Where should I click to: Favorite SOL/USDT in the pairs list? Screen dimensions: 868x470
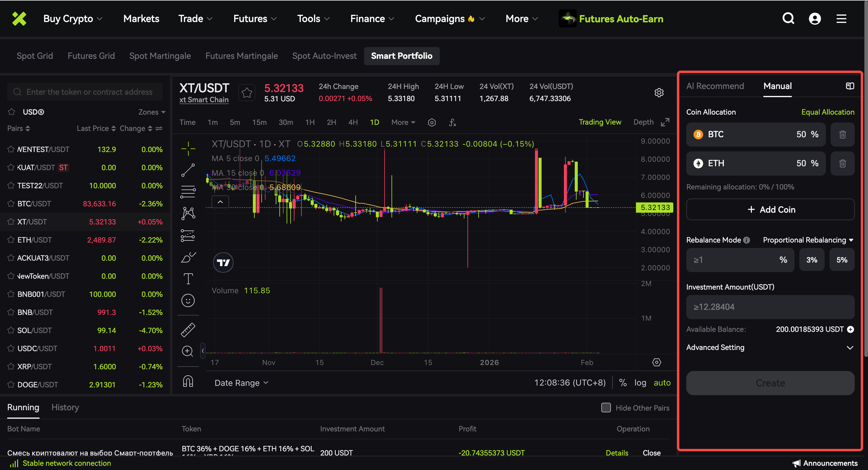pos(11,330)
